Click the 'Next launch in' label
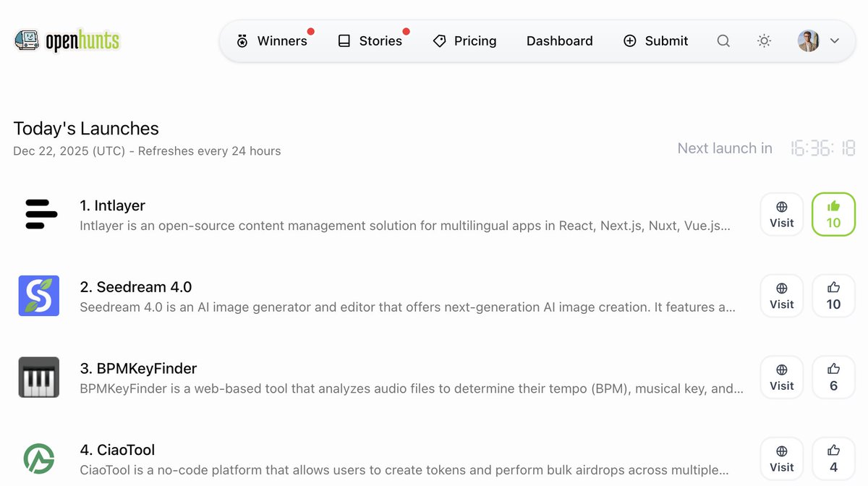Viewport: 868px width, 486px height. [725, 148]
